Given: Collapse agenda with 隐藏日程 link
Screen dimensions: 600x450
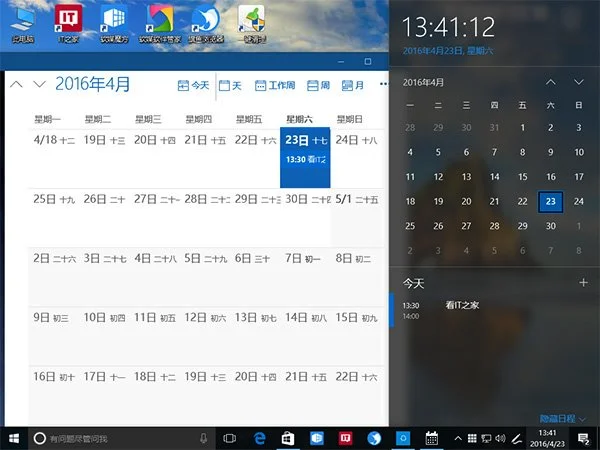Looking at the screenshot, I should pyautogui.click(x=561, y=418).
